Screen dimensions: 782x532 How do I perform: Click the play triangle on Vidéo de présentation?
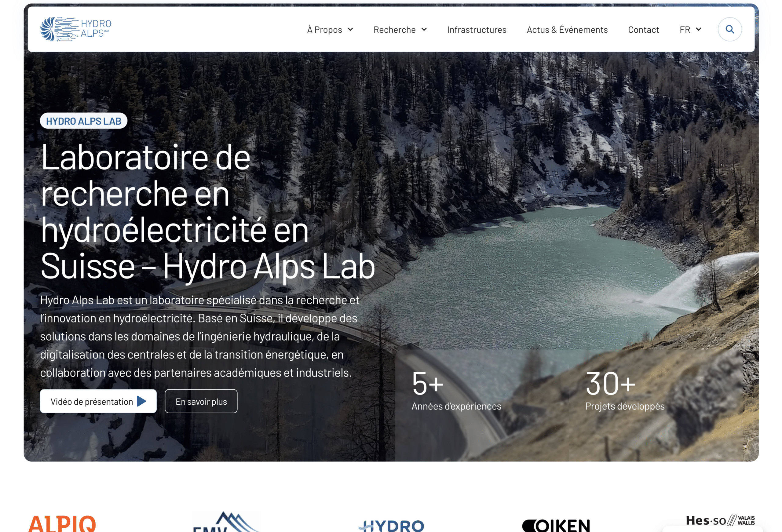[x=142, y=401]
